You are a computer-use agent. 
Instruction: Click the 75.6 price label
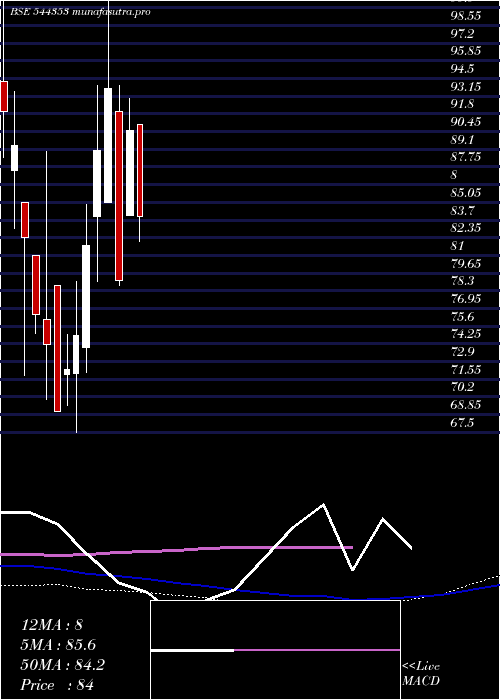pyautogui.click(x=462, y=317)
